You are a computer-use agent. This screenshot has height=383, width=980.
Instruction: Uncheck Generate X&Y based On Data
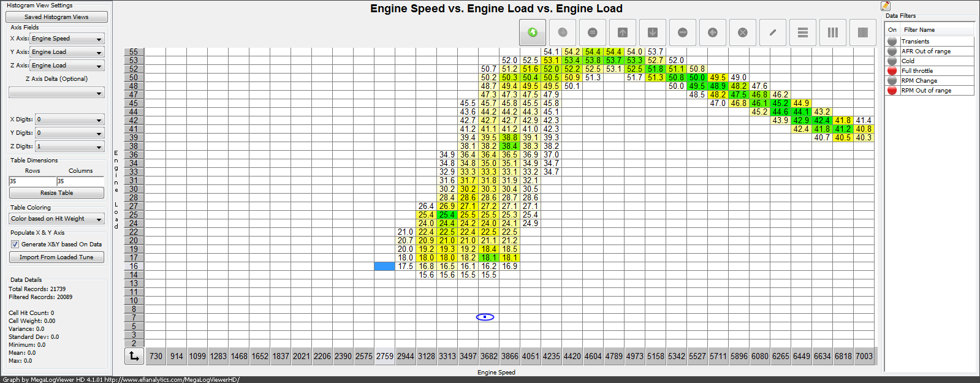point(15,244)
